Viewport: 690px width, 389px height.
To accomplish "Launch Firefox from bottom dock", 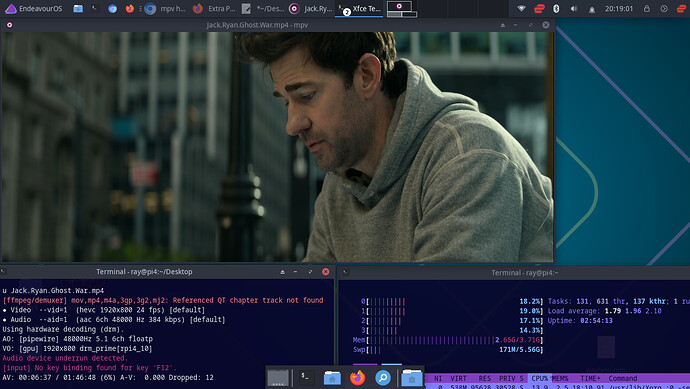I will pos(357,378).
